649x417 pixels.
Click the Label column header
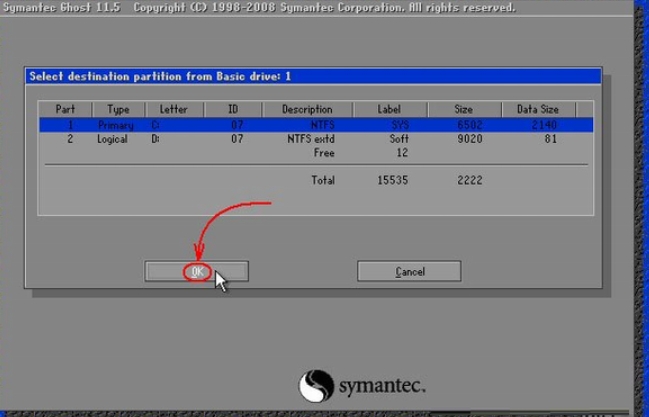389,109
